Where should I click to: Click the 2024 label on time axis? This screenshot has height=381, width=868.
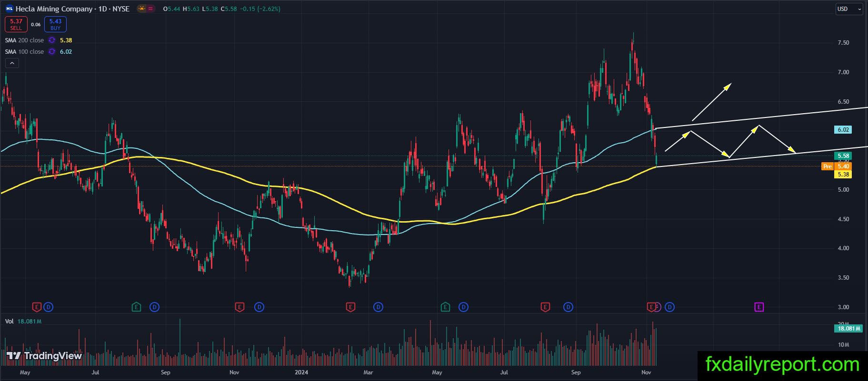point(301,372)
